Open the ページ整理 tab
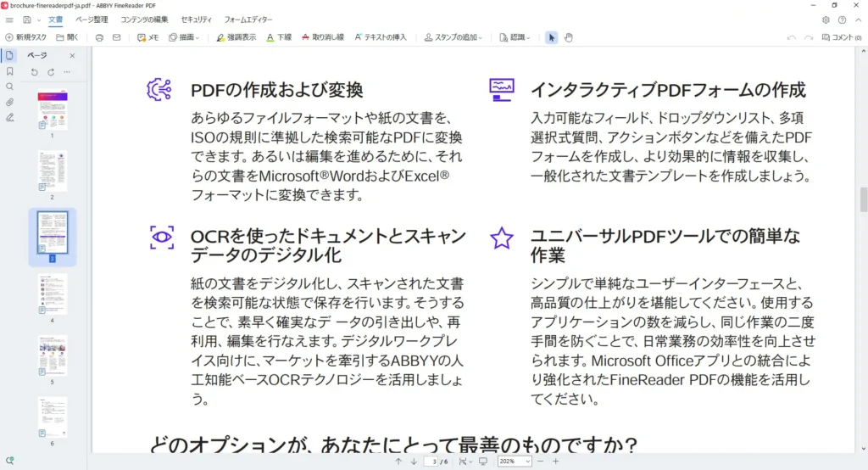Image resolution: width=868 pixels, height=470 pixels. click(92, 20)
